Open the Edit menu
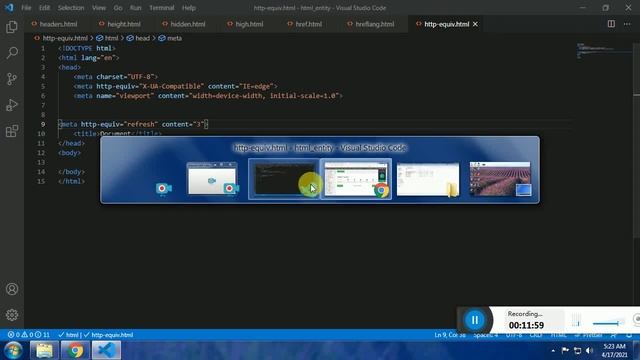Viewport: 640px width, 360px height. click(x=44, y=8)
